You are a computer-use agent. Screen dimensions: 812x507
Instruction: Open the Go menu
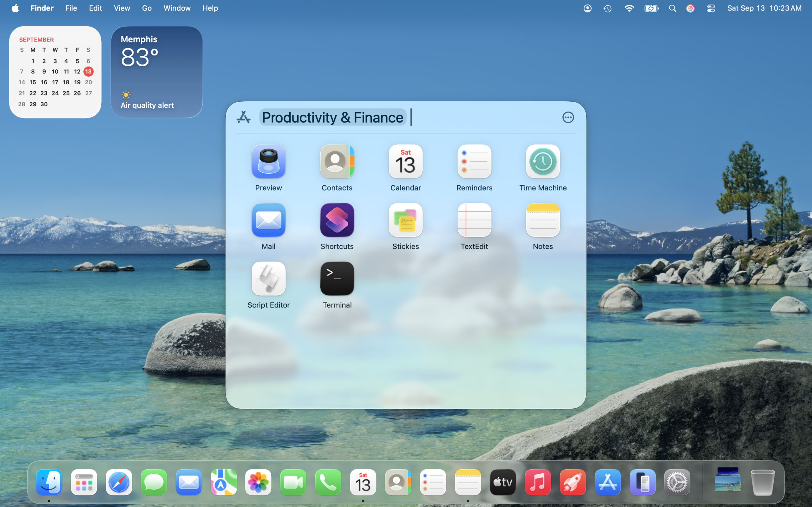tap(147, 8)
